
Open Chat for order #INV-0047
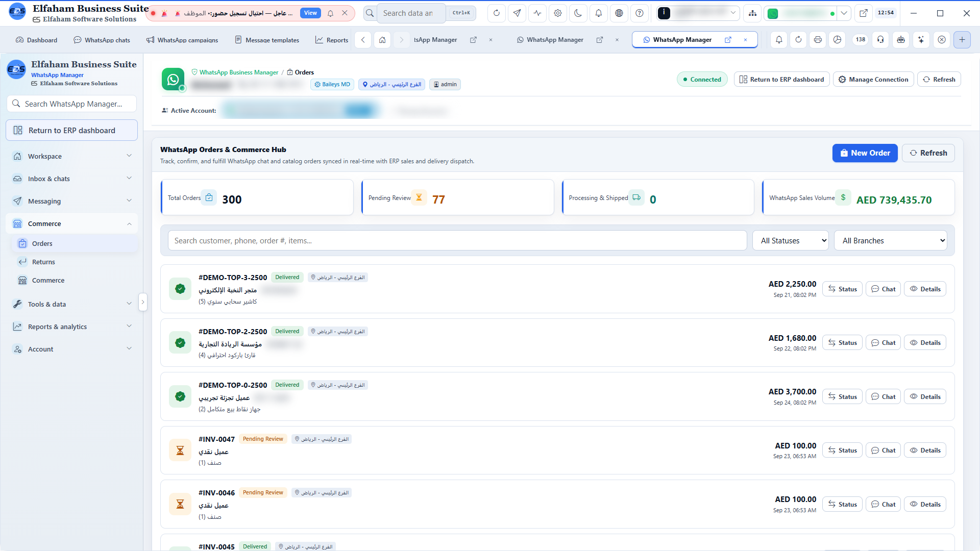click(884, 450)
